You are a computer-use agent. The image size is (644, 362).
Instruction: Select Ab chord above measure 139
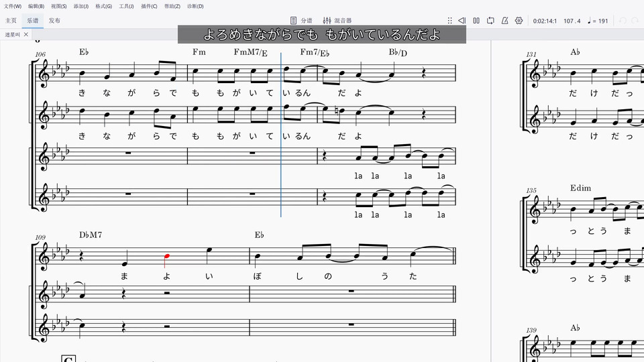point(575,328)
